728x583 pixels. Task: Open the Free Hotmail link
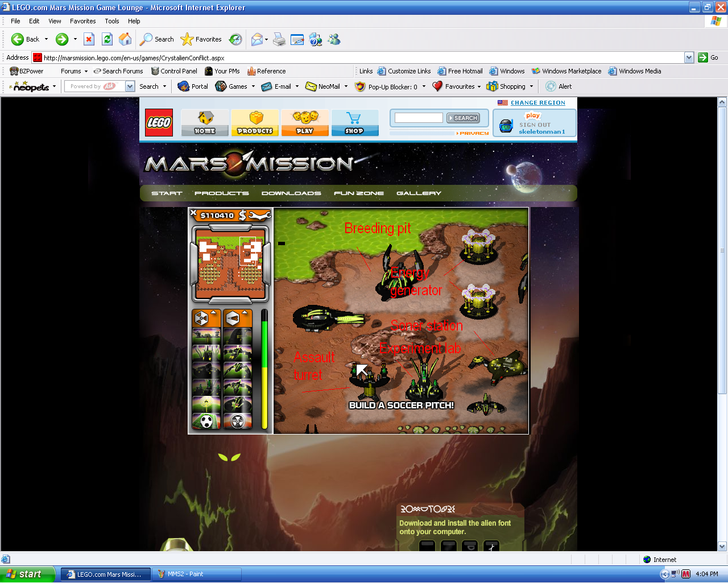point(460,71)
